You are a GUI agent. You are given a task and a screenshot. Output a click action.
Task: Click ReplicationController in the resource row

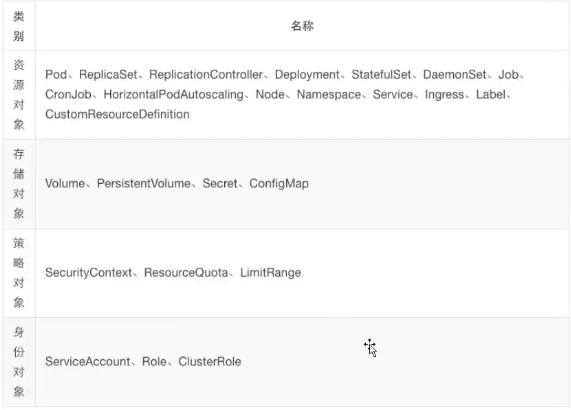click(x=206, y=75)
